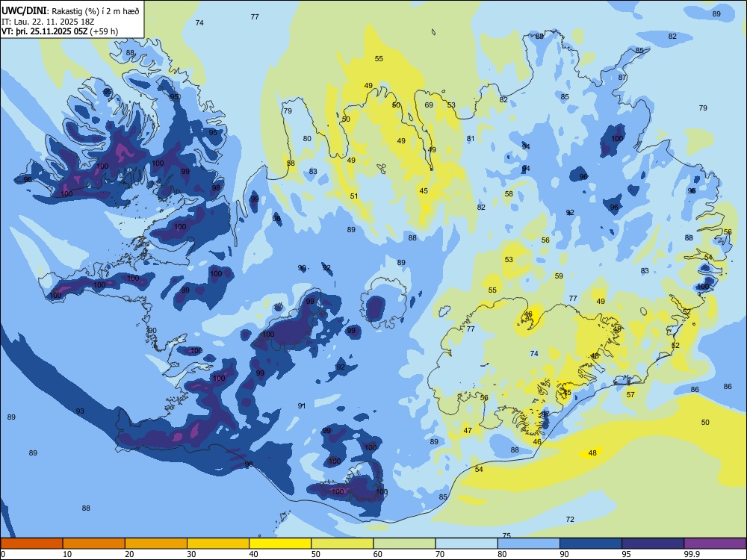Image resolution: width=747 pixels, height=560 pixels.
Task: Click the legend tick label "60"
Action: pos(378,554)
